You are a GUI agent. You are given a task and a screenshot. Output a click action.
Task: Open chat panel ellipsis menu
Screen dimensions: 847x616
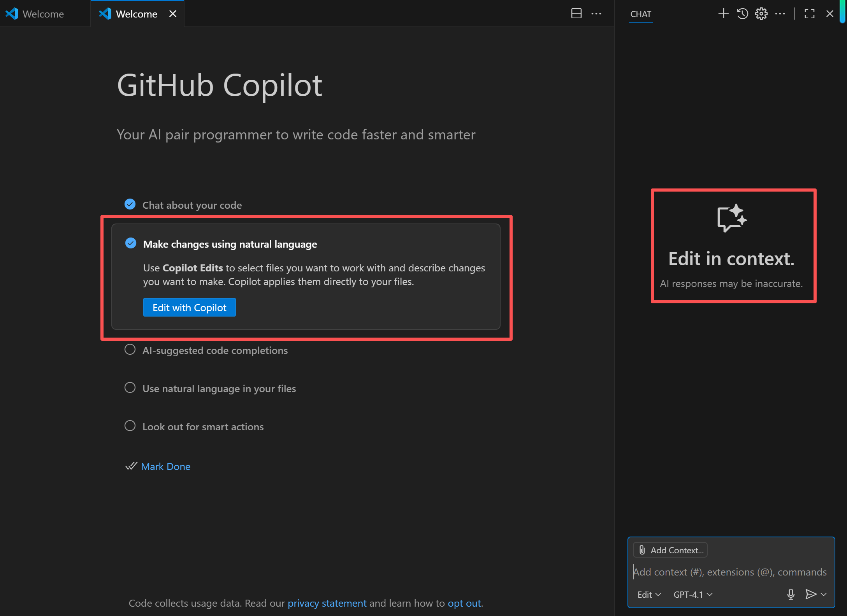[780, 14]
